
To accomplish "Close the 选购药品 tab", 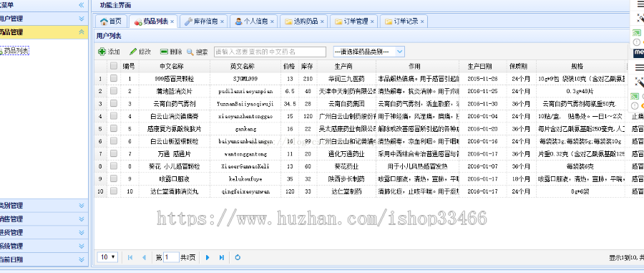I will coord(322,21).
